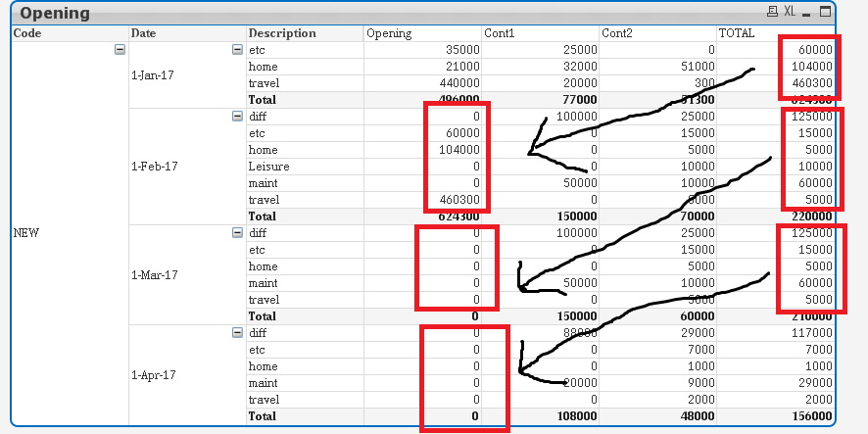Select the 1-Apr-17 date cell
868x434 pixels.
point(154,375)
